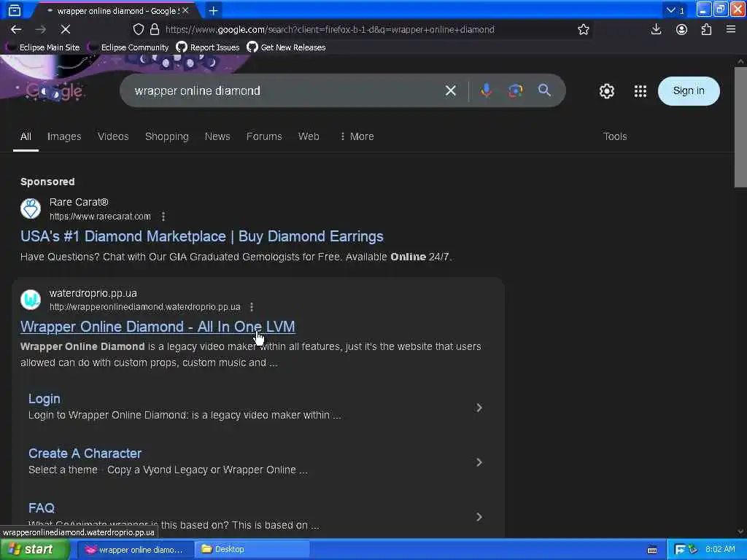The image size is (747, 560).
Task: Click the https://www.rarecarat.com URL text
Action: [100, 217]
